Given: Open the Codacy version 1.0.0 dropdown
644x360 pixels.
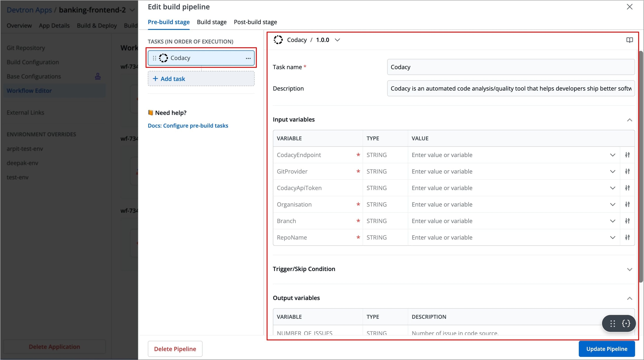Looking at the screenshot, I should (x=337, y=40).
